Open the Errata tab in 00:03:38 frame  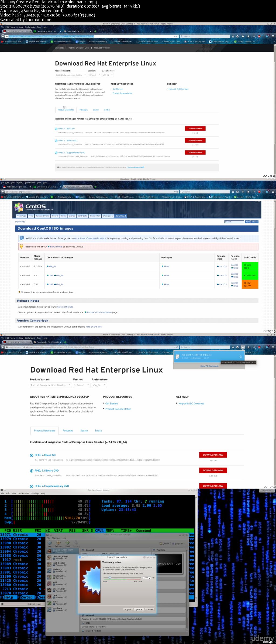107,110
